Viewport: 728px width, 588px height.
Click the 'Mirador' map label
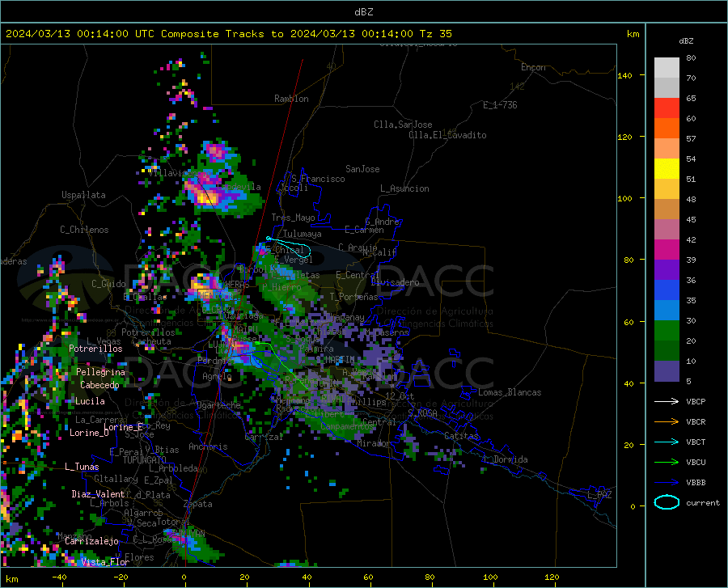coord(374,443)
